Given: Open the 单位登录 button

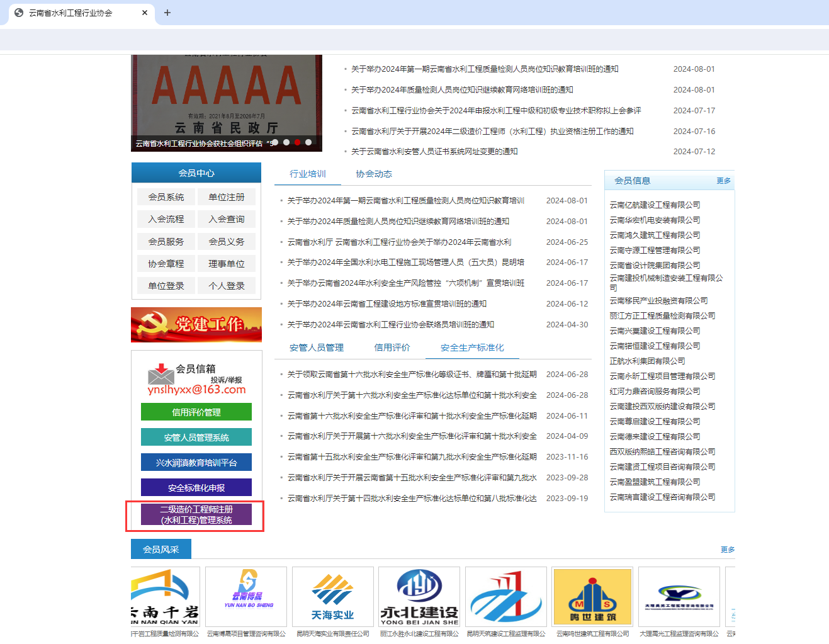Looking at the screenshot, I should (166, 285).
